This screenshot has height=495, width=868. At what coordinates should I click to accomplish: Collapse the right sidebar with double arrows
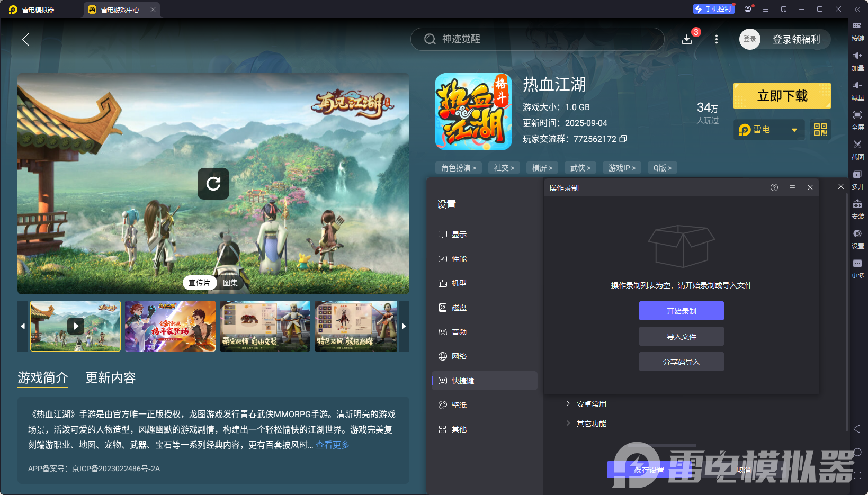tap(857, 9)
